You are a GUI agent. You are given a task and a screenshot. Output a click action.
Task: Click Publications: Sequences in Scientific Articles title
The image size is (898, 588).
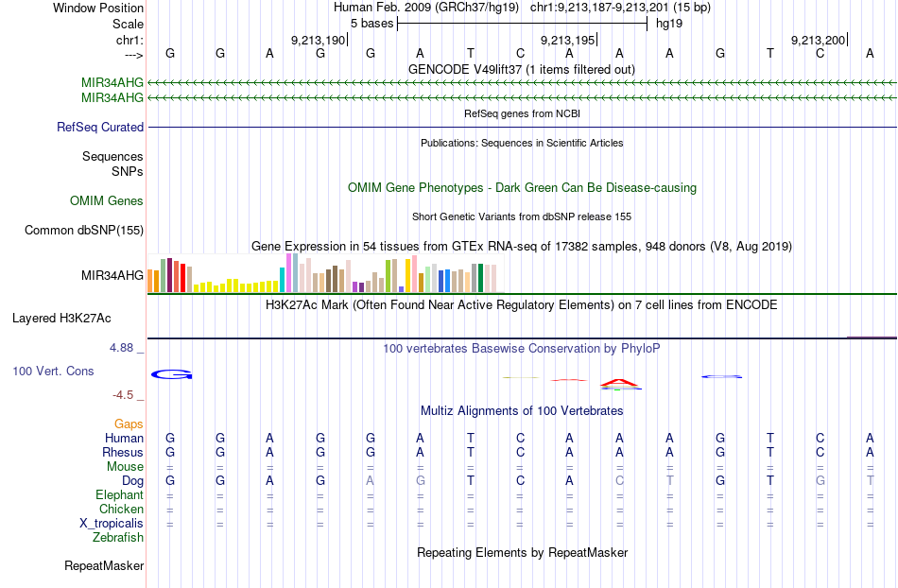click(522, 143)
